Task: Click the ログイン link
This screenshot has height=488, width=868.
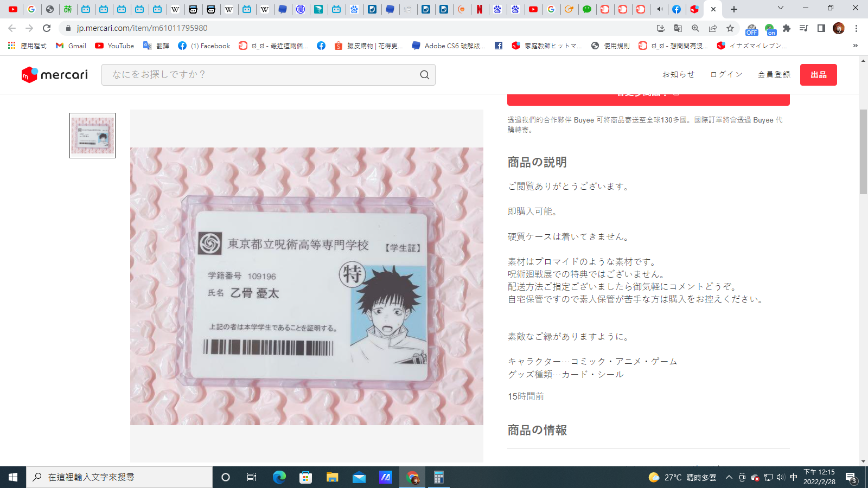Action: pyautogui.click(x=726, y=75)
